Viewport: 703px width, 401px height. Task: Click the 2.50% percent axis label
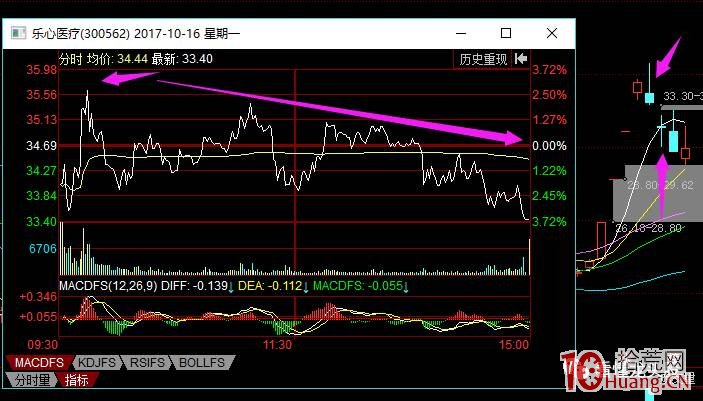click(550, 95)
